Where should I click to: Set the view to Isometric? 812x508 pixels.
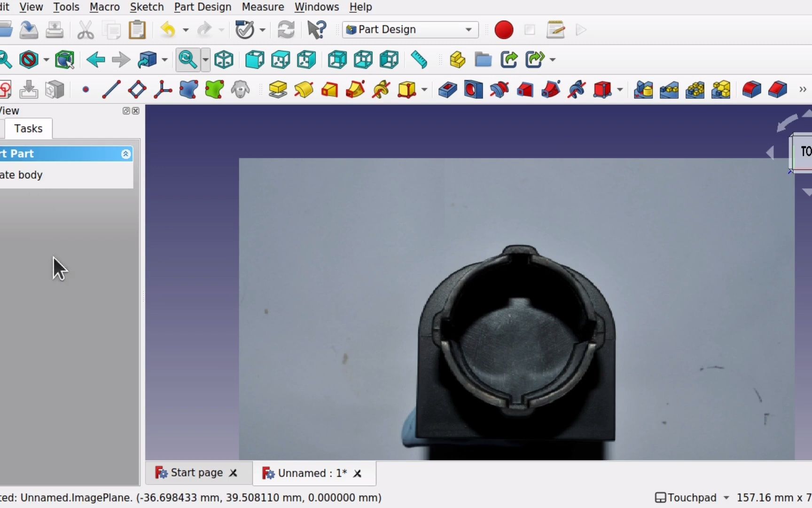point(223,59)
